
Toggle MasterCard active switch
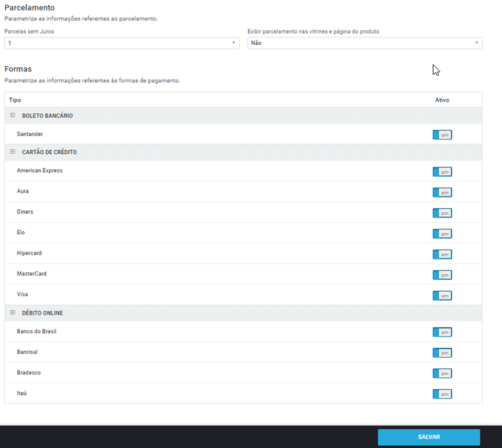442,275
